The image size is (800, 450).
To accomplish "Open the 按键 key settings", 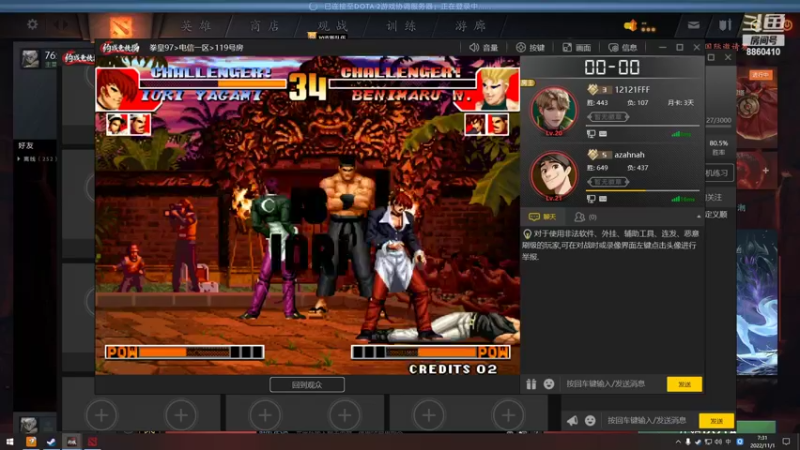I will pyautogui.click(x=530, y=47).
